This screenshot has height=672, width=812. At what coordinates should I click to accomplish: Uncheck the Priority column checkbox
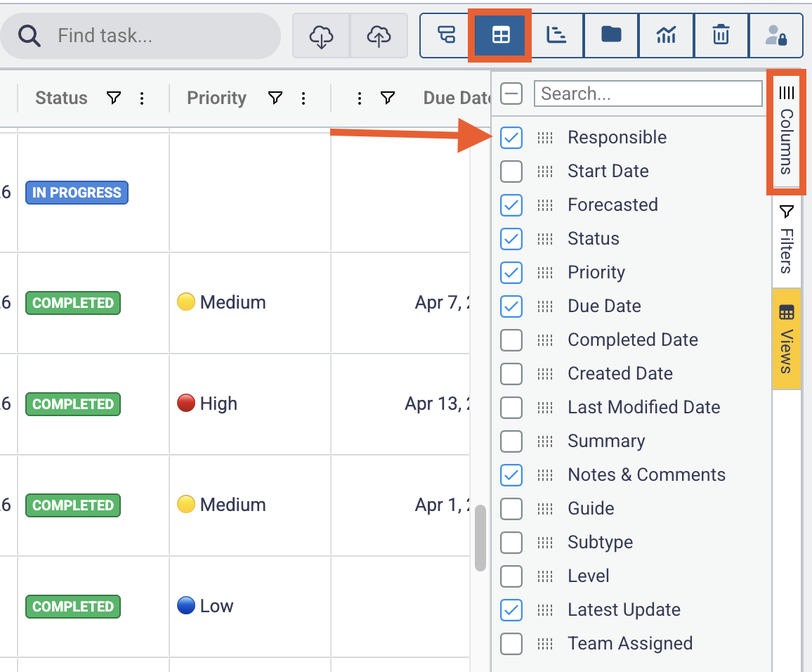coord(511,273)
